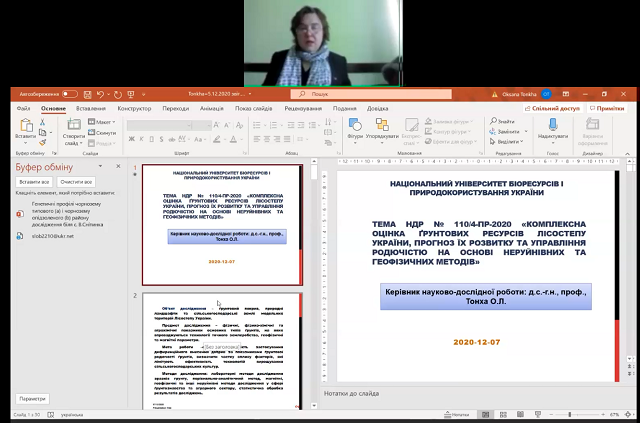Open the Вставлення ribbon tab
This screenshot has width=640, height=423.
click(90, 107)
